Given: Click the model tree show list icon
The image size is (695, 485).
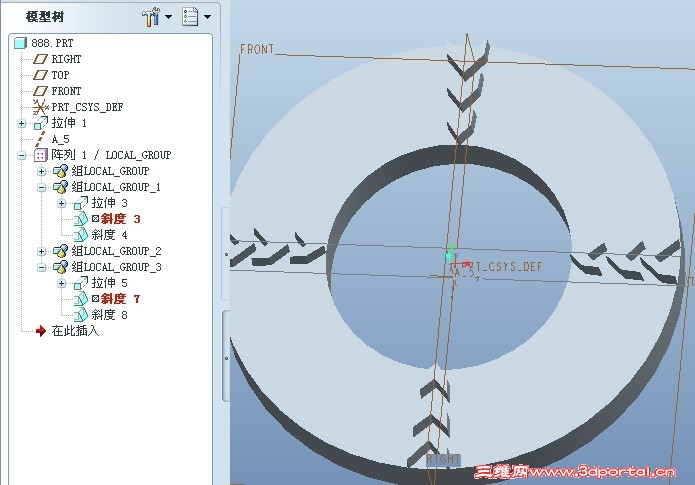Looking at the screenshot, I should click(x=190, y=17).
